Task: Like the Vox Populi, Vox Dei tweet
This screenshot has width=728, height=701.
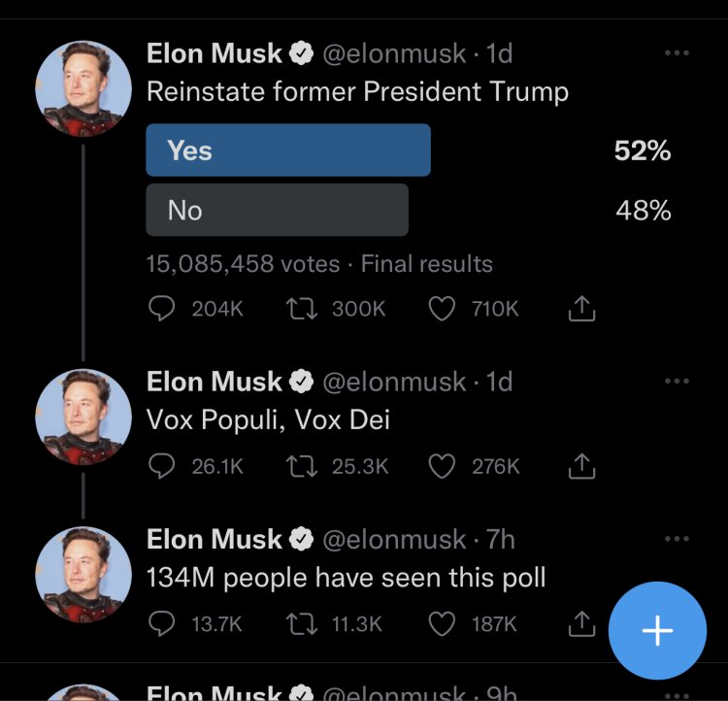Action: click(442, 467)
